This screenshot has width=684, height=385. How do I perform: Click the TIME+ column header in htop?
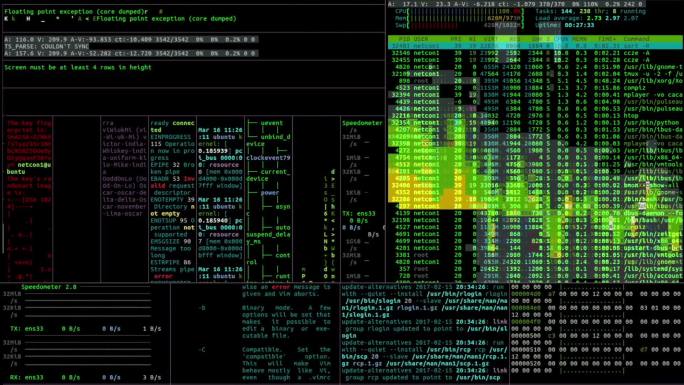point(606,39)
